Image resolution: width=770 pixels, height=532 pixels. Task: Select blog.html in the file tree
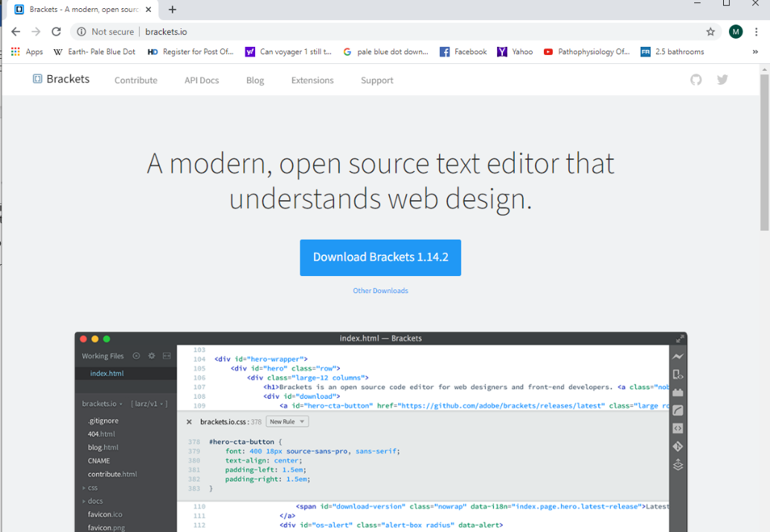[x=103, y=447]
